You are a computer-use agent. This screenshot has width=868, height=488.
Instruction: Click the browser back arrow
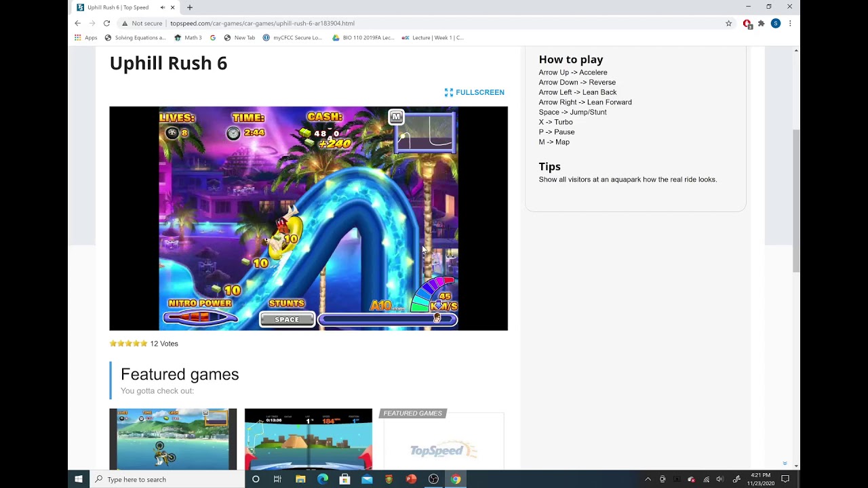[77, 23]
